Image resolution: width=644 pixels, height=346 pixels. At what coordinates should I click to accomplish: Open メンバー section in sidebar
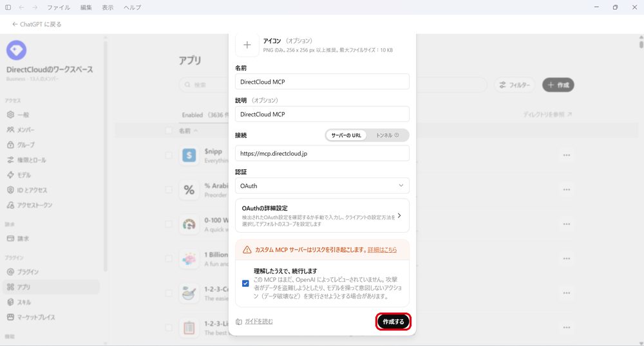[x=52, y=129]
